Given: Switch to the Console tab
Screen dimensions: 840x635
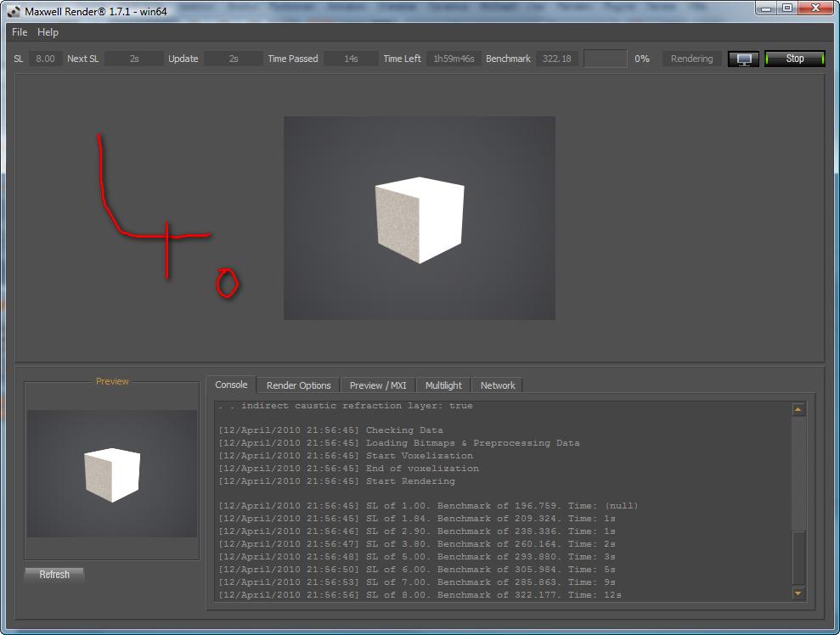Looking at the screenshot, I should pos(231,385).
